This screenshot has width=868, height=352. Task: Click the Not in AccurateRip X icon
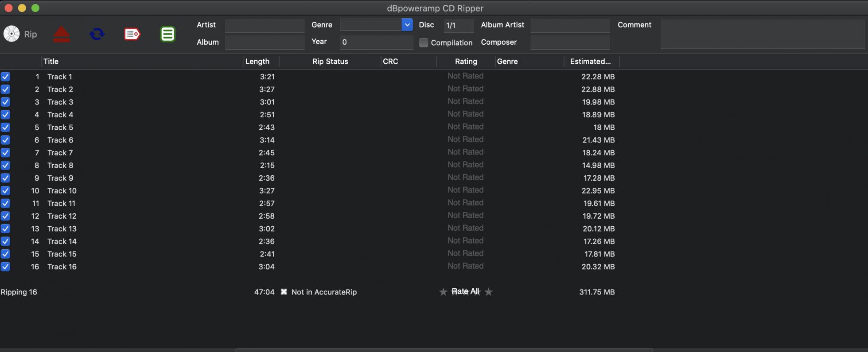click(284, 292)
